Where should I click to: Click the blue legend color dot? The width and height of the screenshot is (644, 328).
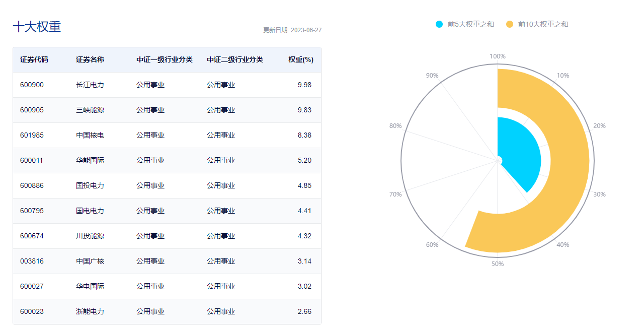tap(439, 24)
